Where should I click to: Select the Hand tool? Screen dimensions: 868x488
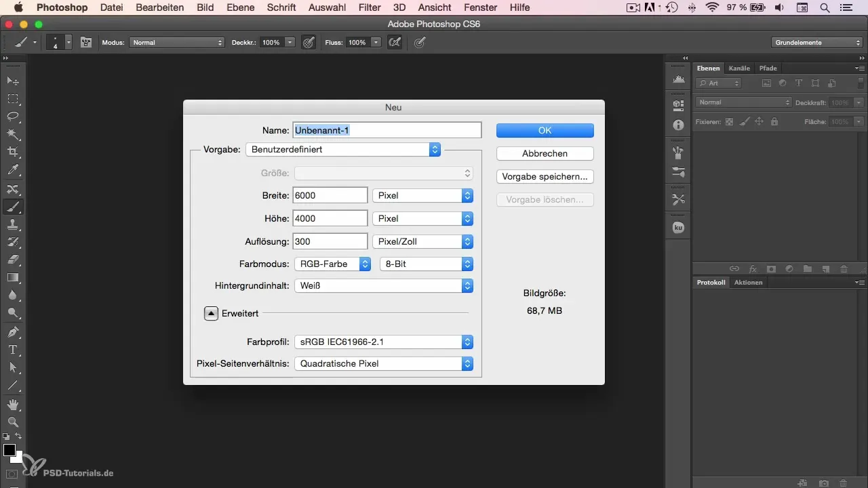(12, 405)
